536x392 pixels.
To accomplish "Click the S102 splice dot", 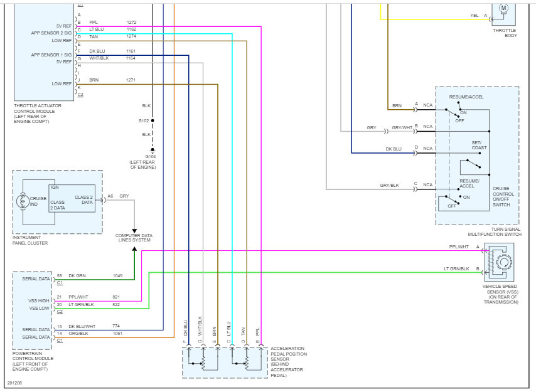I will (153, 120).
